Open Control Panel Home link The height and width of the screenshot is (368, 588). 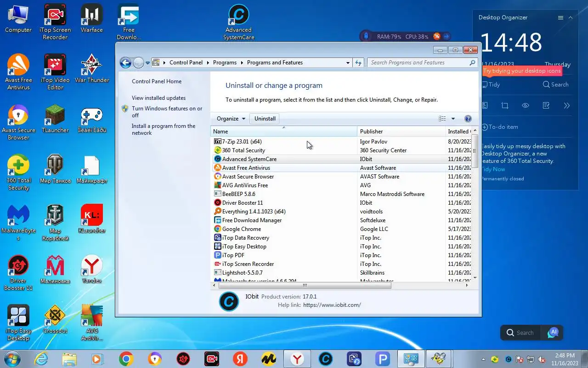click(157, 81)
